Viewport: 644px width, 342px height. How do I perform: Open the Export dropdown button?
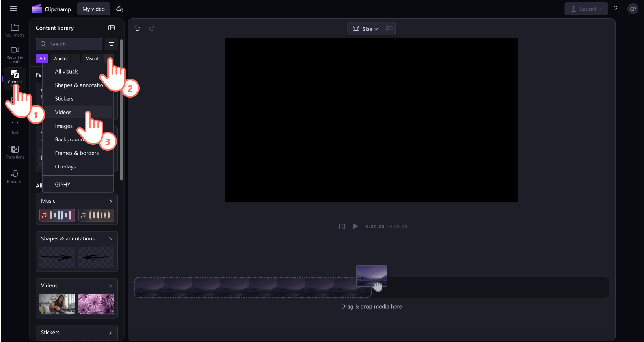click(586, 9)
